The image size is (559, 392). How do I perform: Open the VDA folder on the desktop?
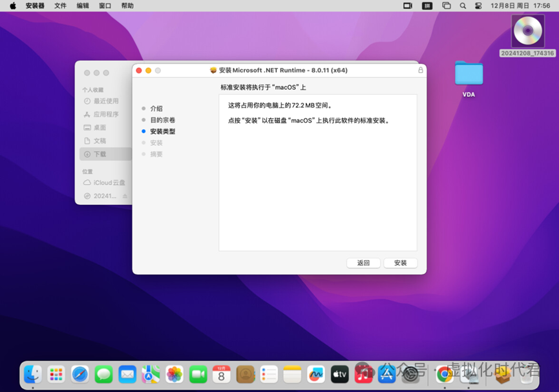pos(469,74)
